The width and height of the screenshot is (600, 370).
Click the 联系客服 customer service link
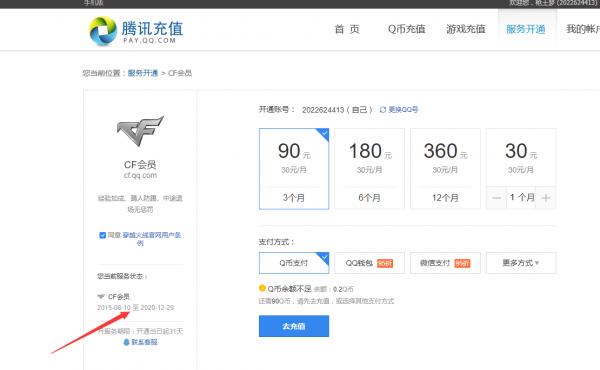[144, 342]
